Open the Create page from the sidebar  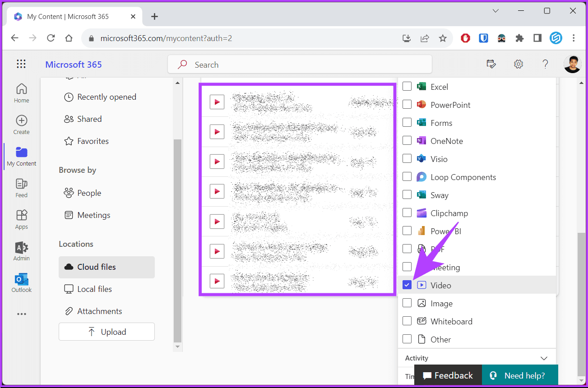point(21,125)
